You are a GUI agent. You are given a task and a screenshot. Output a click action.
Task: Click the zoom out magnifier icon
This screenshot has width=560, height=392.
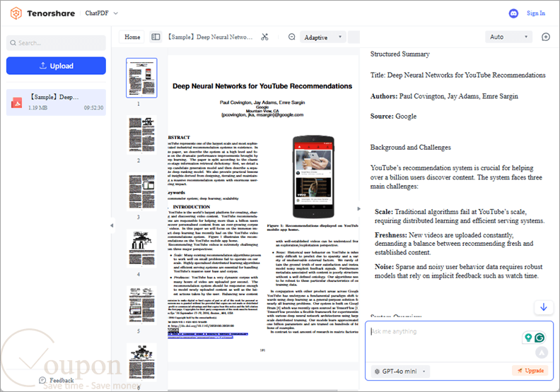point(292,37)
